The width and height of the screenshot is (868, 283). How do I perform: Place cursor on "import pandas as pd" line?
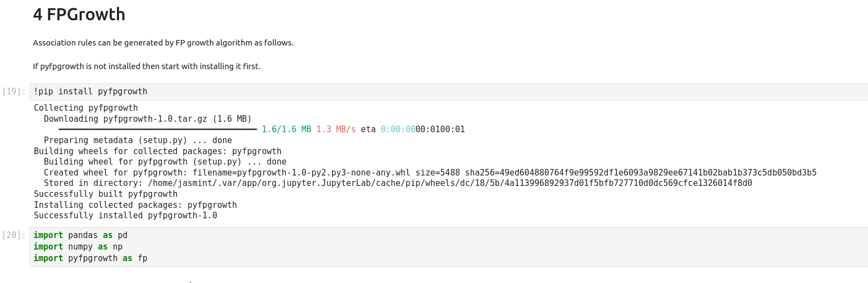(x=80, y=235)
